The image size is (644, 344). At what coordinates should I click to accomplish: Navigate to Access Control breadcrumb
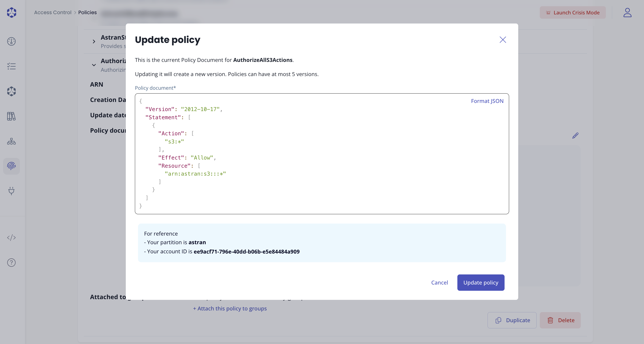click(52, 12)
